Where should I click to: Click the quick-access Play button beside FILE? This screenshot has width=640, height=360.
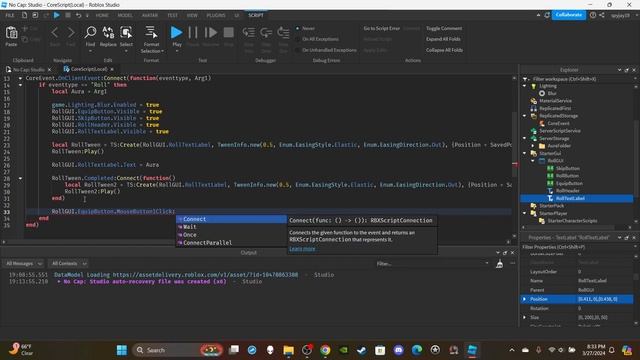coord(57,15)
